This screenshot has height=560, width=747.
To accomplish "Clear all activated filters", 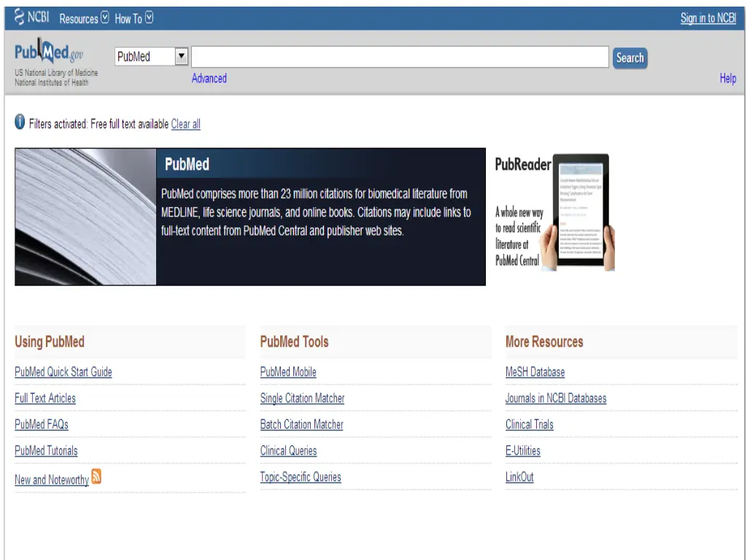I will click(186, 124).
